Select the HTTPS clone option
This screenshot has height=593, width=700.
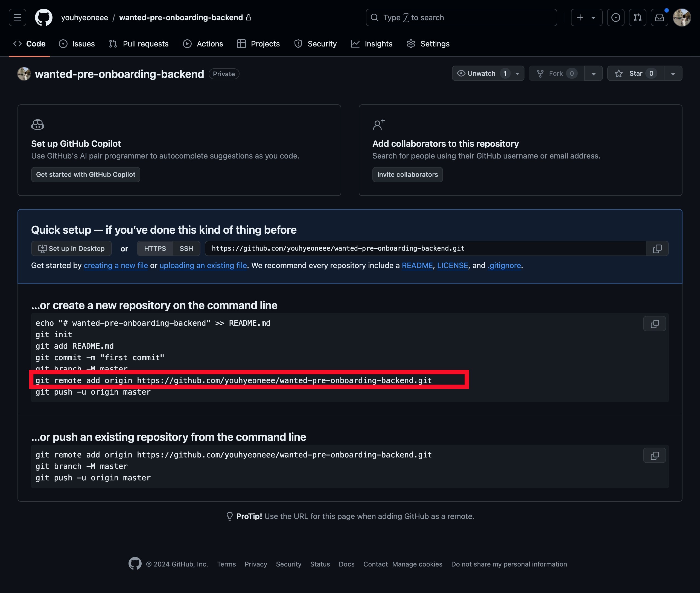(x=155, y=248)
